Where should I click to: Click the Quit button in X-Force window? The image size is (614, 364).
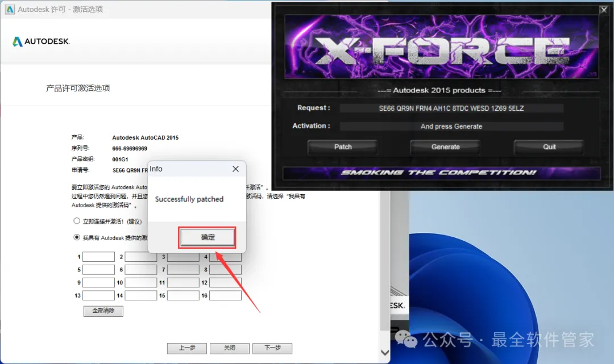(549, 147)
